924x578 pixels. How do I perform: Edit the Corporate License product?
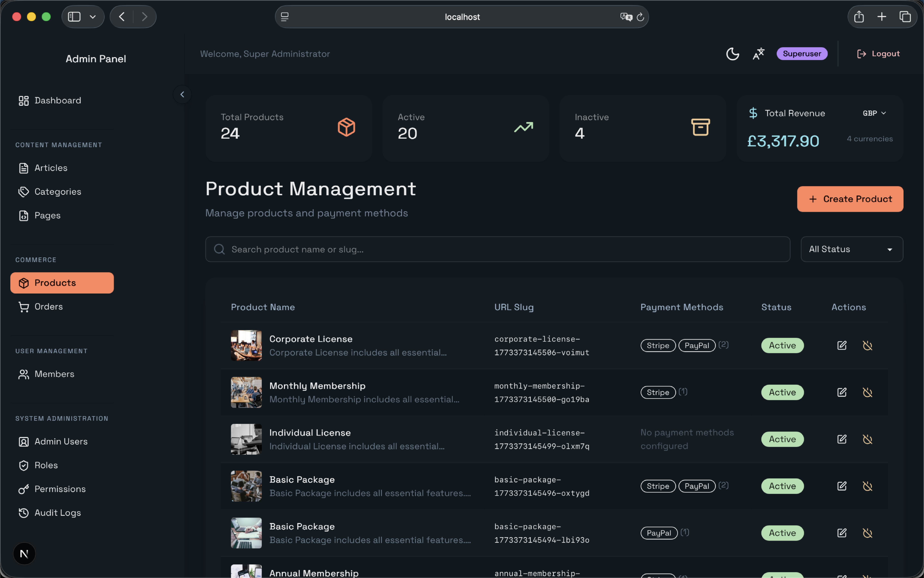coord(842,345)
